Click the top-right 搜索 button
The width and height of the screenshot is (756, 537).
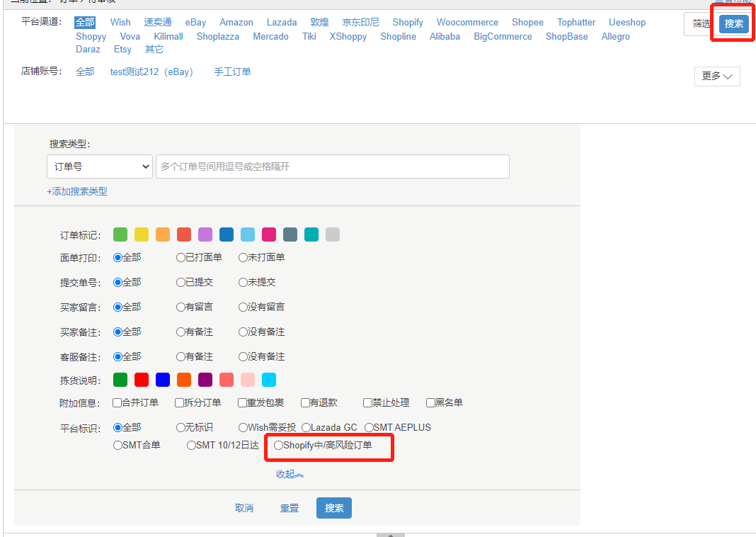(x=734, y=23)
